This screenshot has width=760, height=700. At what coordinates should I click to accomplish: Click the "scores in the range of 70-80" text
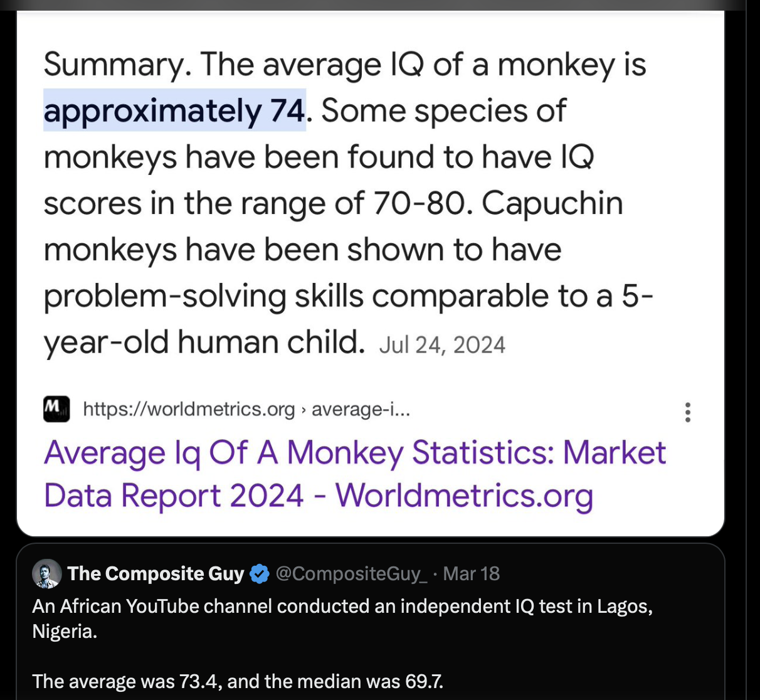(257, 203)
